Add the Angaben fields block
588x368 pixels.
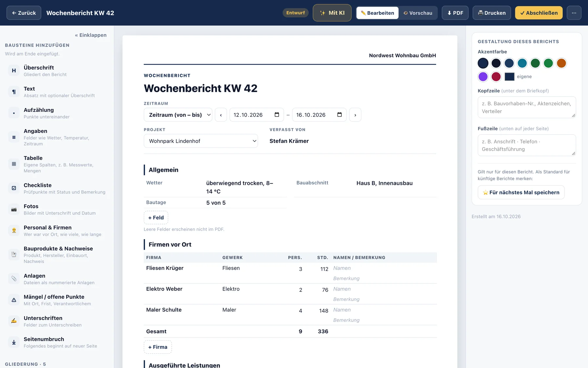(57, 137)
